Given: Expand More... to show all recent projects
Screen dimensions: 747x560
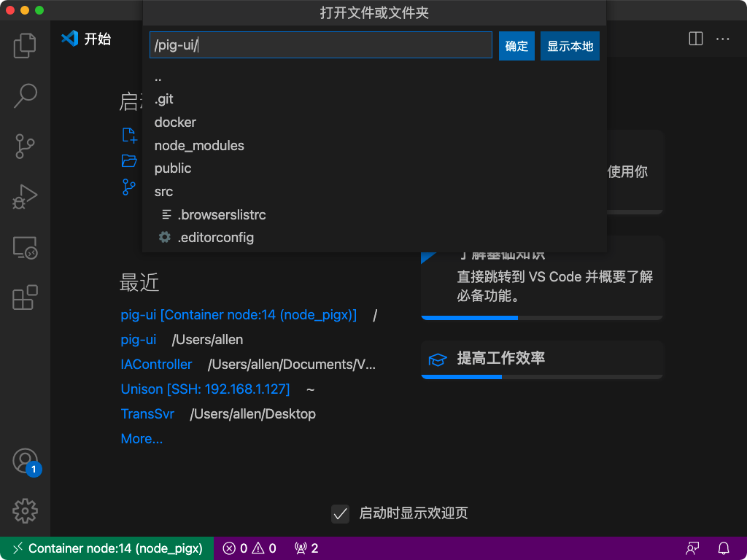Looking at the screenshot, I should click(142, 438).
